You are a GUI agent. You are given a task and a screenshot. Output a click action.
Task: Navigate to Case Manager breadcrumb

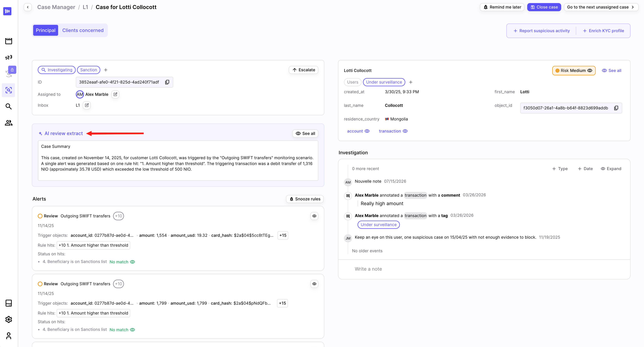56,7
